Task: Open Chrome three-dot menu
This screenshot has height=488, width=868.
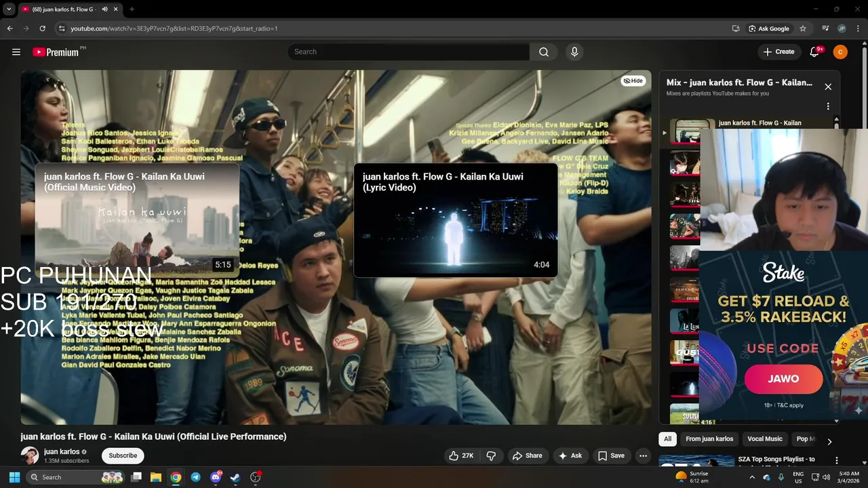Action: [x=858, y=28]
